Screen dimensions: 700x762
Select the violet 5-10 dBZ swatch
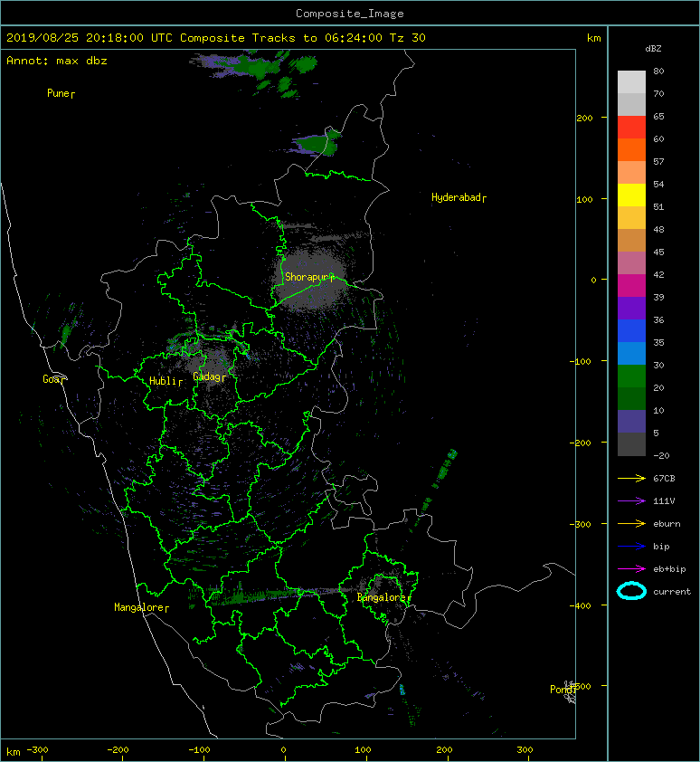(631, 421)
